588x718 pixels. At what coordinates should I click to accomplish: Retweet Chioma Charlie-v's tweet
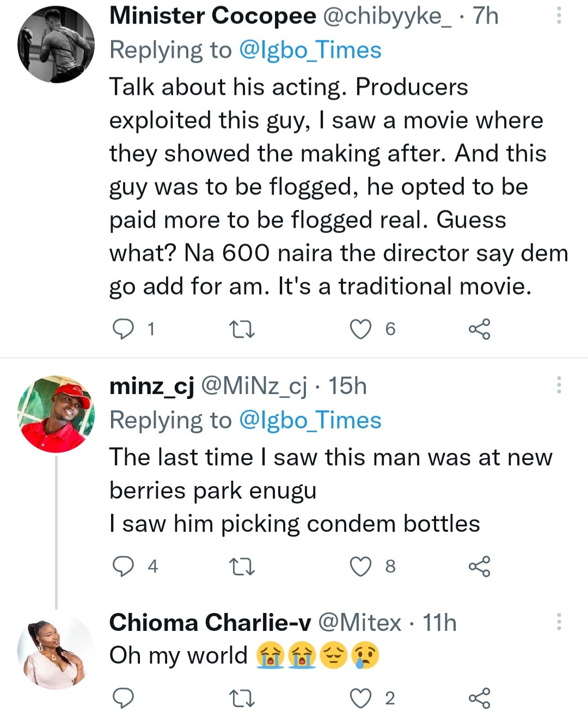[242, 698]
